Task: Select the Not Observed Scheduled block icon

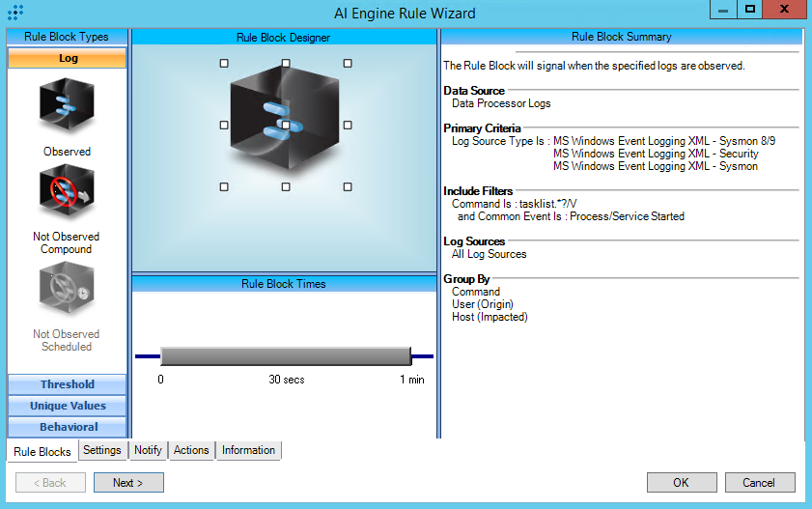Action: [x=67, y=292]
